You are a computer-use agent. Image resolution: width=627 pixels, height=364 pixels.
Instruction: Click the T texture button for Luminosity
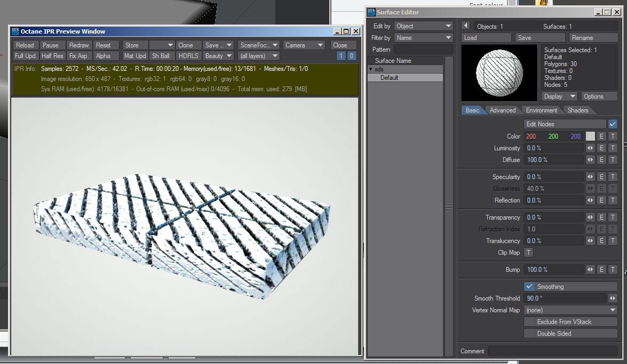(x=613, y=148)
